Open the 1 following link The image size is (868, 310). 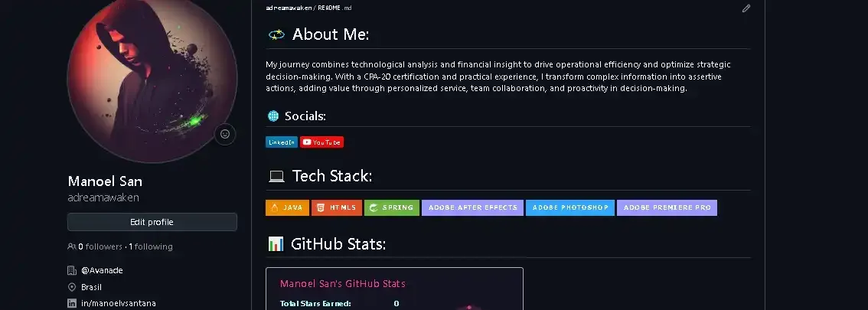pyautogui.click(x=151, y=246)
